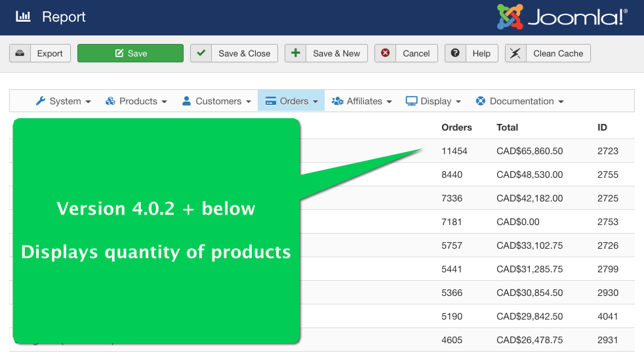Select orders value 8440
Screen dimensions: 644x355
[452, 175]
